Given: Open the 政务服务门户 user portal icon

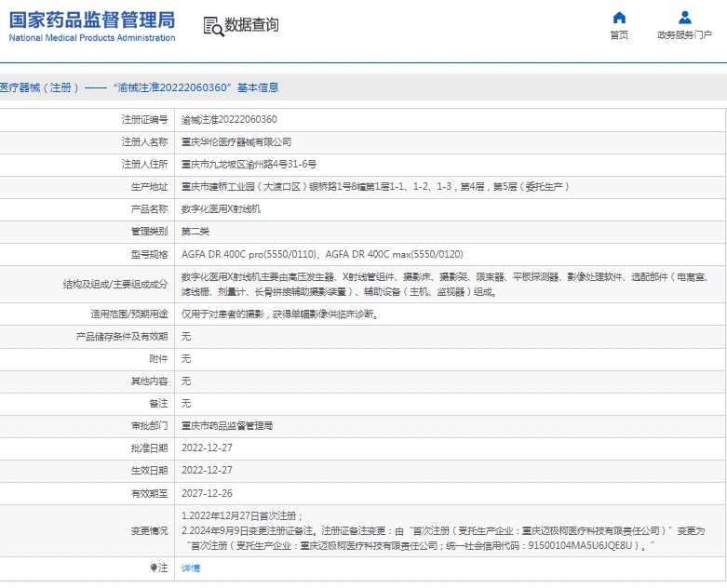Looking at the screenshot, I should coord(684,18).
